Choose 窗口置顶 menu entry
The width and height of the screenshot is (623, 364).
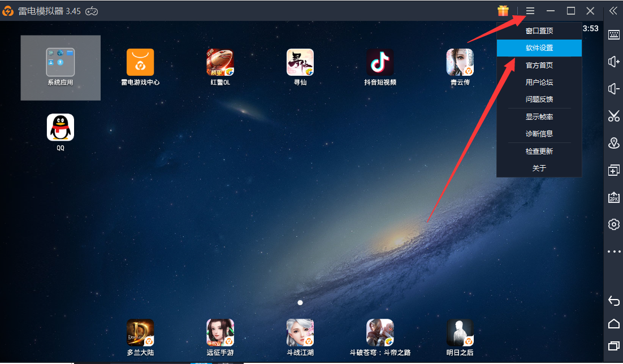(539, 31)
